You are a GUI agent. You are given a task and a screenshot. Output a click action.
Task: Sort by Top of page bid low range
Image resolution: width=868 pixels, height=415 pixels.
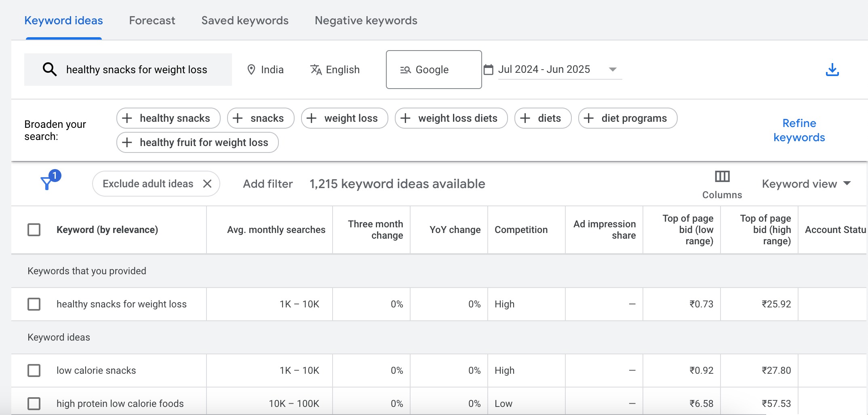tap(688, 230)
